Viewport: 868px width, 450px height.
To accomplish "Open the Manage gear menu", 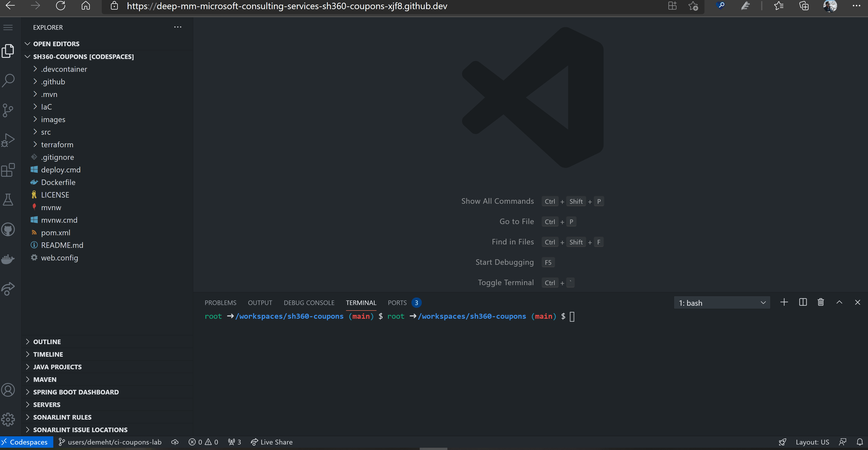I will coord(8,420).
